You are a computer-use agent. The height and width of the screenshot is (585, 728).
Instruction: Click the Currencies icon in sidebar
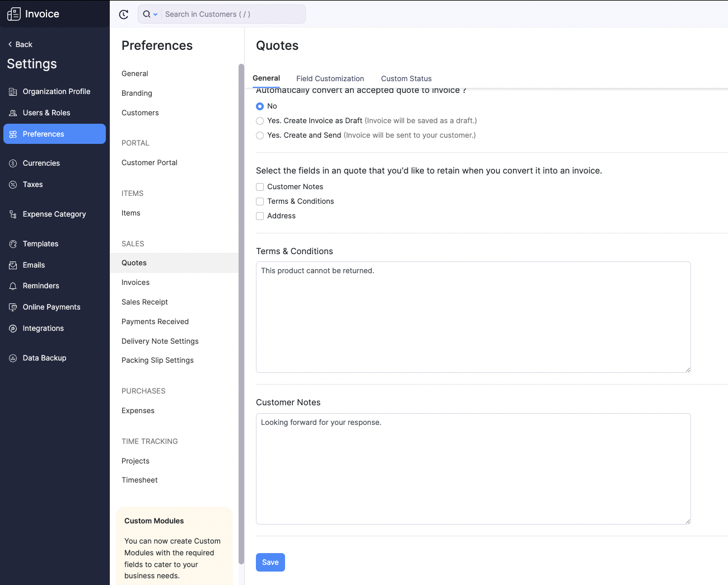coord(12,163)
